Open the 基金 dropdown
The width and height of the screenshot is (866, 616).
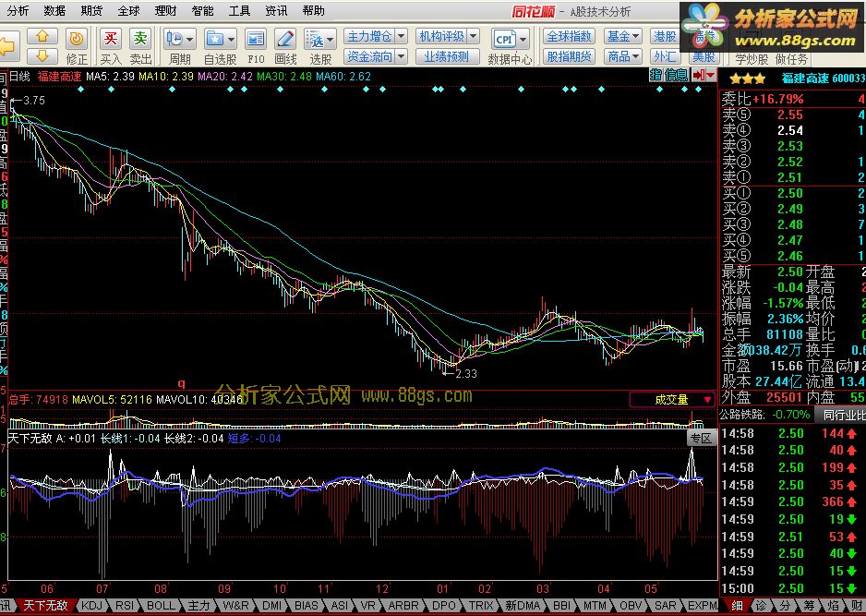623,36
